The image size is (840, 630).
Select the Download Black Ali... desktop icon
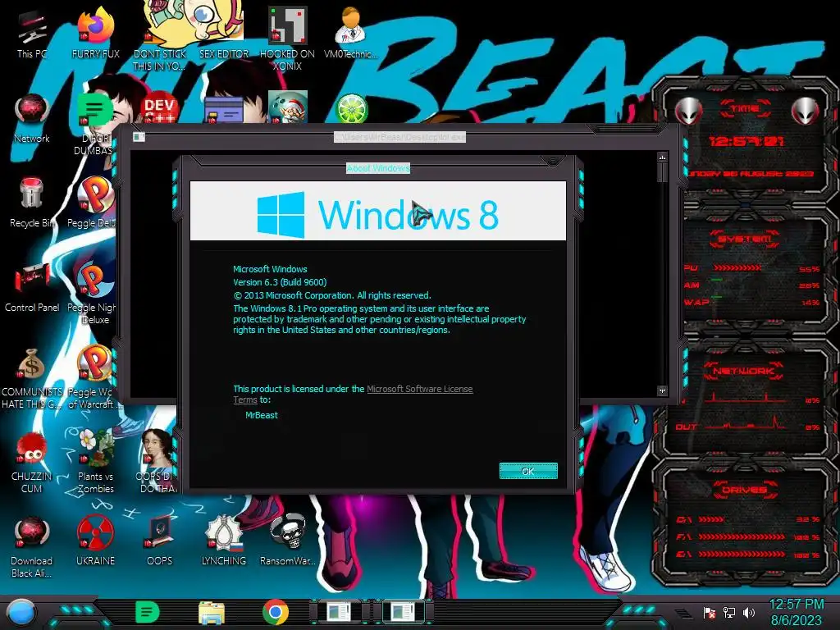coord(32,546)
